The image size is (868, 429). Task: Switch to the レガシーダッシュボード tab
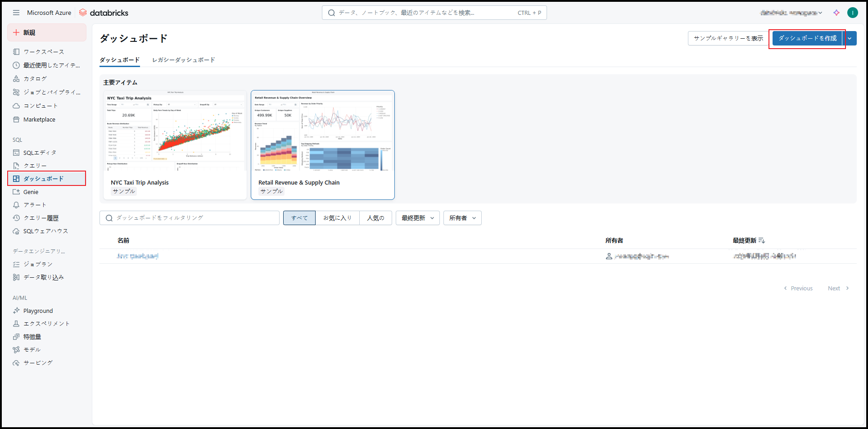(x=184, y=60)
